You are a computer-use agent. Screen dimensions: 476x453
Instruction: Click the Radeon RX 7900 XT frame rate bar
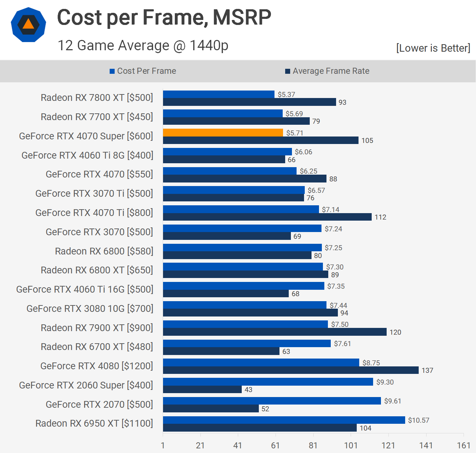coord(274,332)
